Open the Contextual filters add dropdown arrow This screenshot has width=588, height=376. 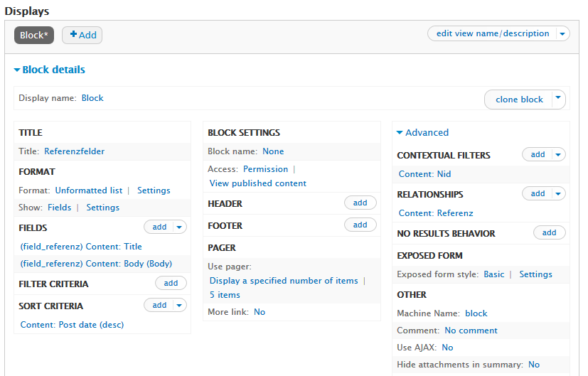tap(558, 154)
